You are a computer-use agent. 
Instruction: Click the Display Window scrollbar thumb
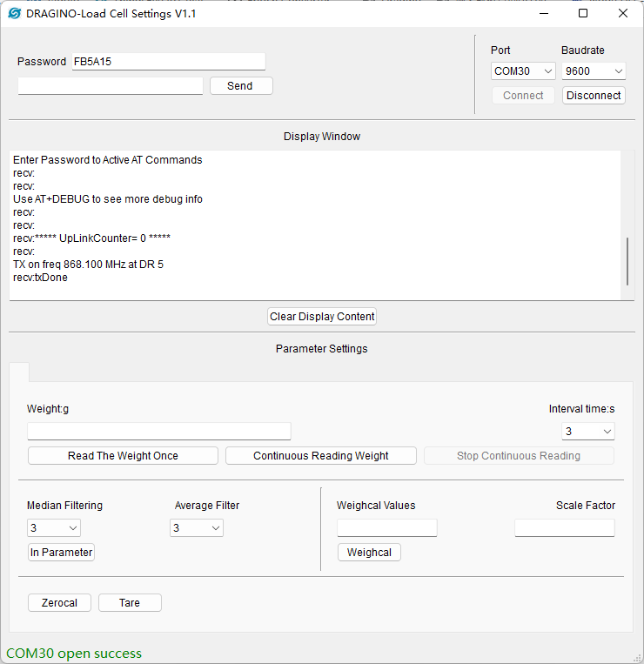point(627,261)
